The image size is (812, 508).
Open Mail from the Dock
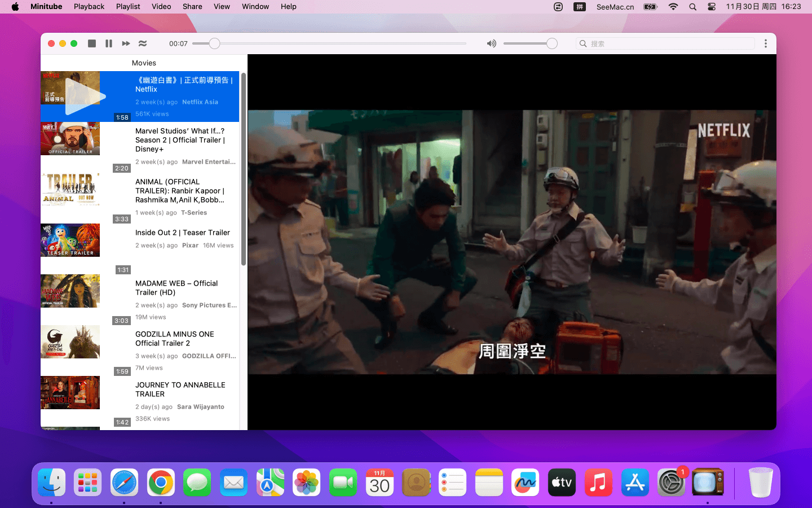pos(233,483)
